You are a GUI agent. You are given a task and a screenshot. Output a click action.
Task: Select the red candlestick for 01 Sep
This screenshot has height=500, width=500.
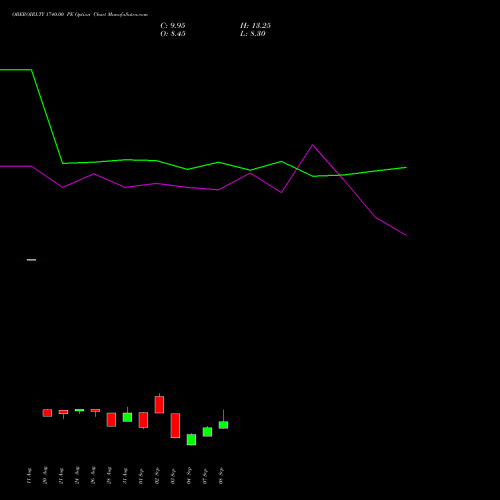point(143,420)
